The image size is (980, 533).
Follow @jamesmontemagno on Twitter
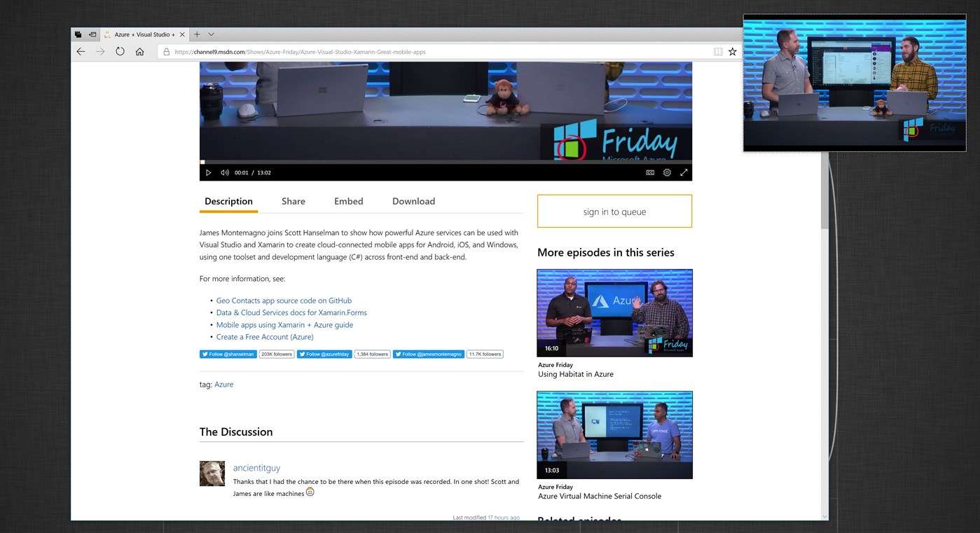pos(428,354)
